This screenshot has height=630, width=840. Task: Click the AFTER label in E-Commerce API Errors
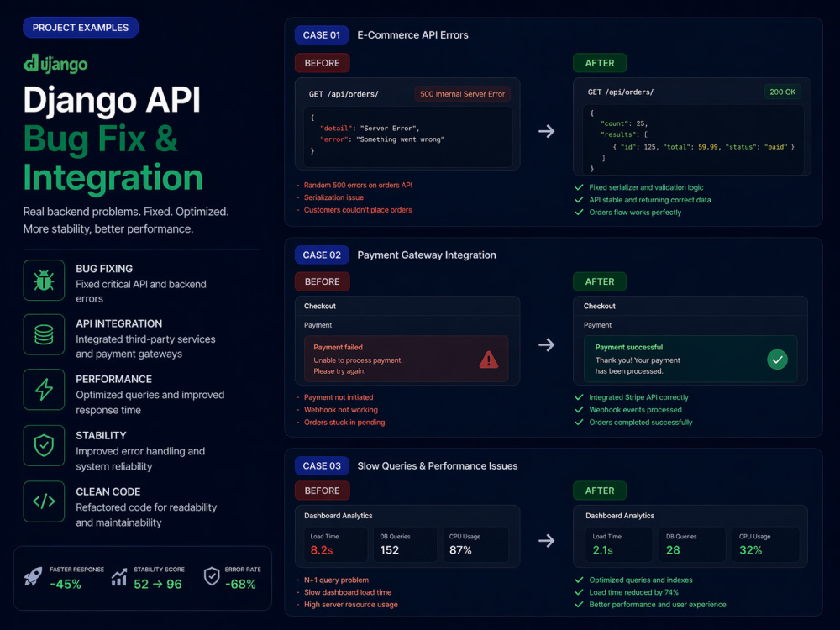(x=600, y=63)
